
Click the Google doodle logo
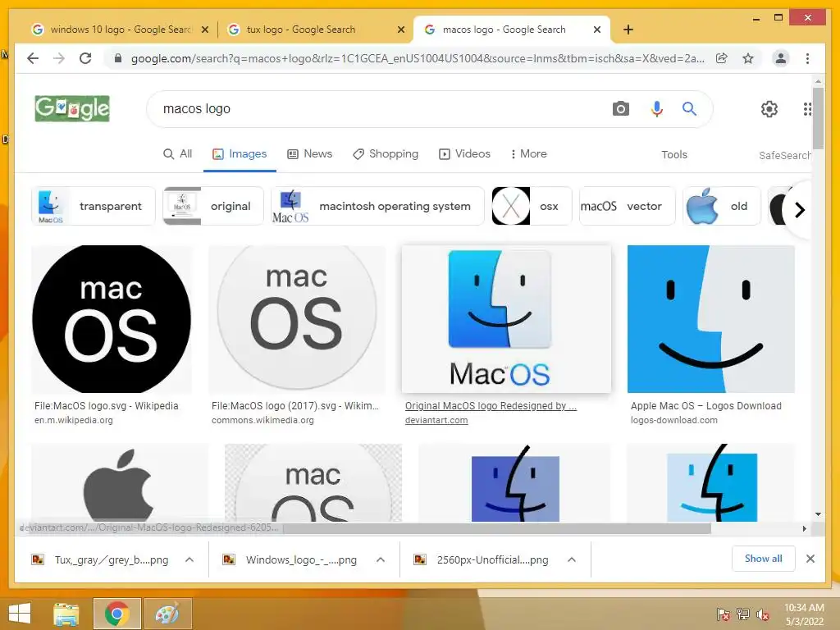point(72,109)
